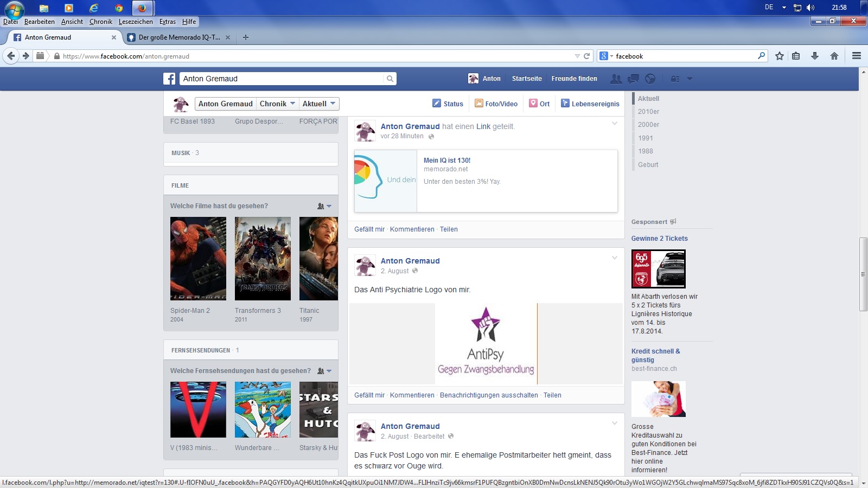The width and height of the screenshot is (868, 488).
Task: Reload the page using refresh icon
Action: pos(586,56)
